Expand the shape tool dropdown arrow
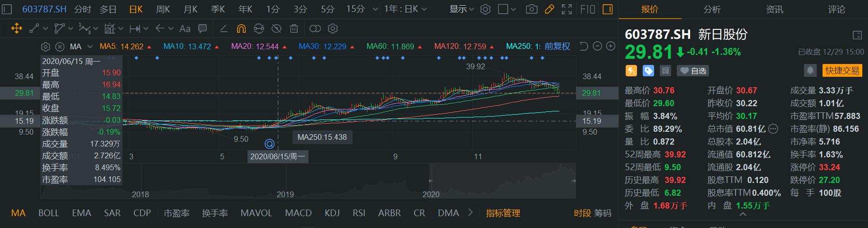This screenshot has height=228, width=868. (71, 29)
